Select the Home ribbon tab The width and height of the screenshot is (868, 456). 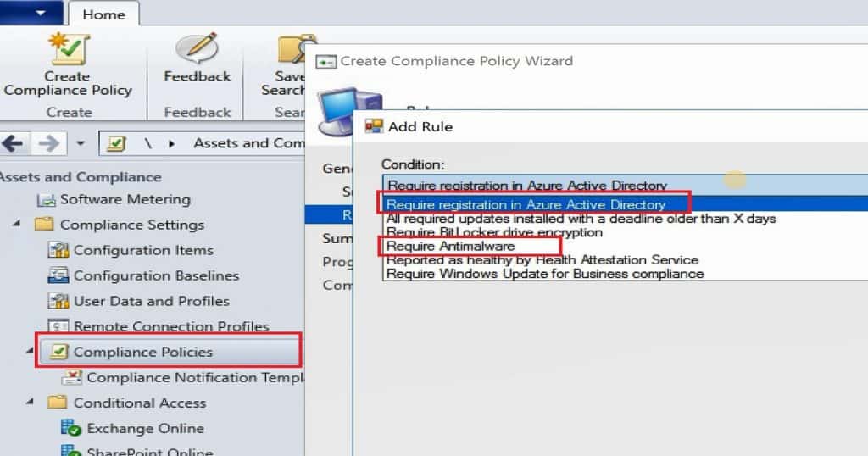103,14
